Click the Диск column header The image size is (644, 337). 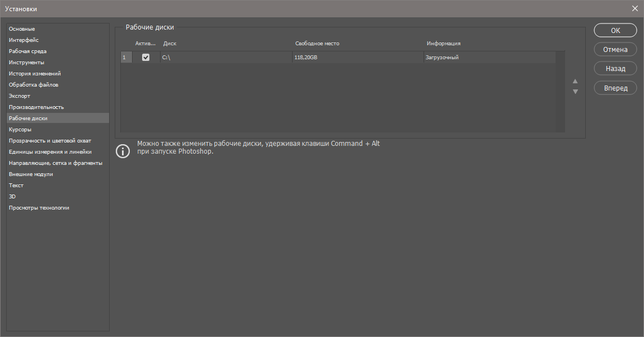170,44
